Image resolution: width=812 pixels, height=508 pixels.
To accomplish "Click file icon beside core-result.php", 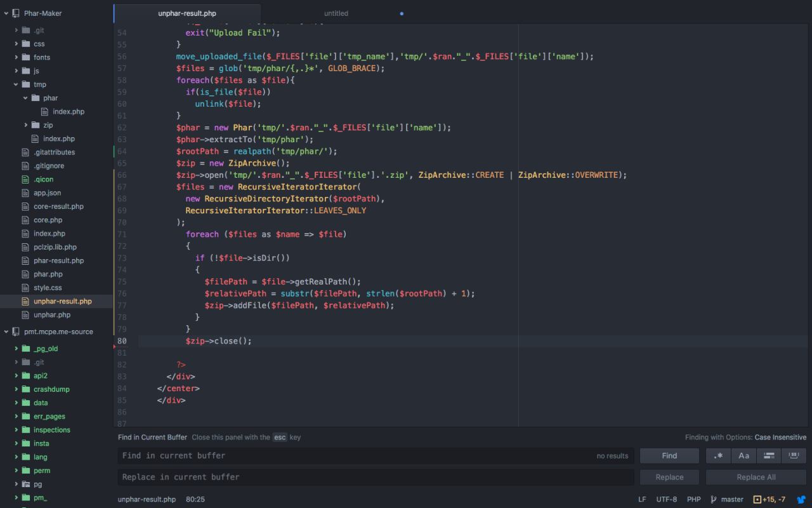I will coord(26,206).
